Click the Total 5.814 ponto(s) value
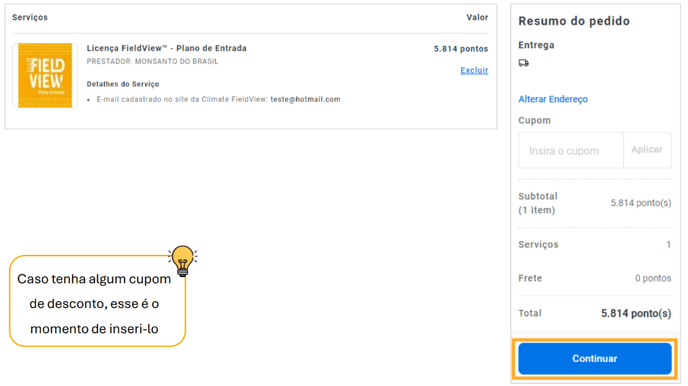 tap(636, 313)
